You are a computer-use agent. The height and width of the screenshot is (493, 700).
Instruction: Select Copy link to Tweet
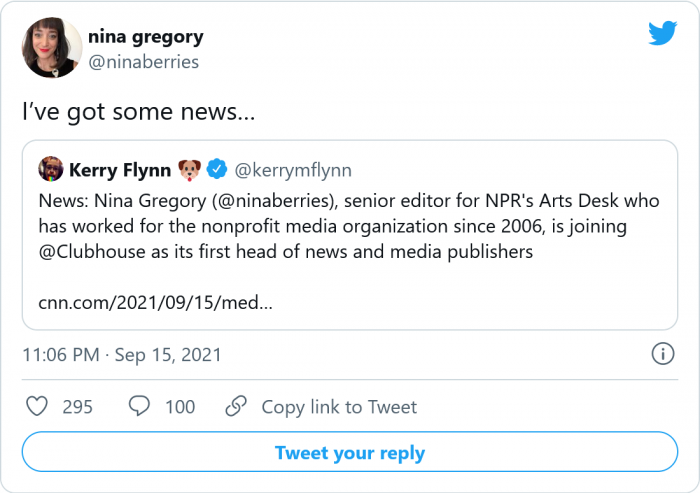coord(339,407)
